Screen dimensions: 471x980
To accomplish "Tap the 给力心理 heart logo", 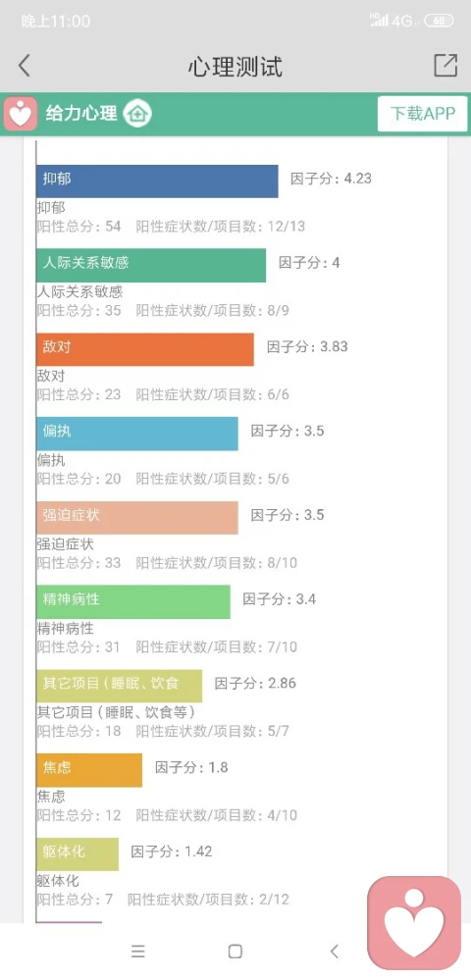I will pos(21,114).
